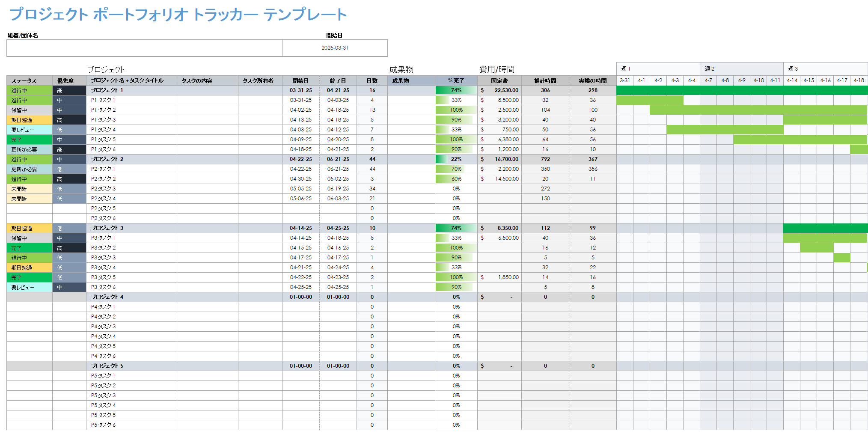868x437 pixels.
Task: Select the 週 3 timeline header
Action: 825,68
